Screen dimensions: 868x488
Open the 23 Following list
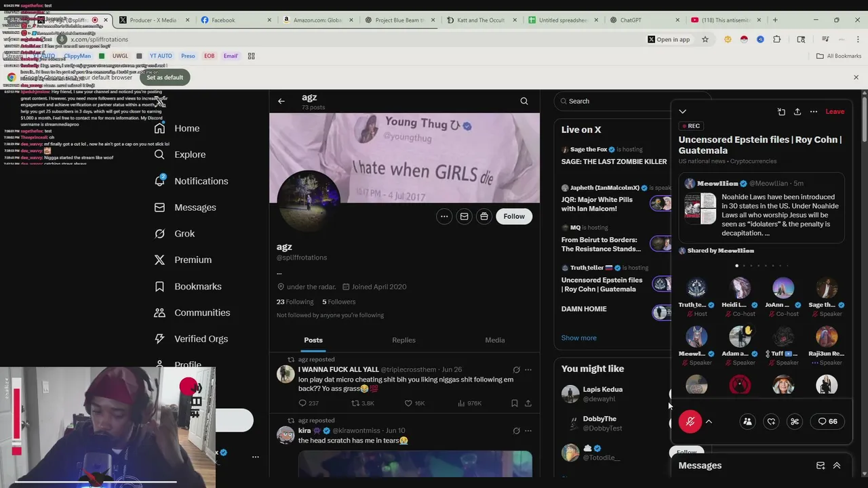pyautogui.click(x=295, y=302)
